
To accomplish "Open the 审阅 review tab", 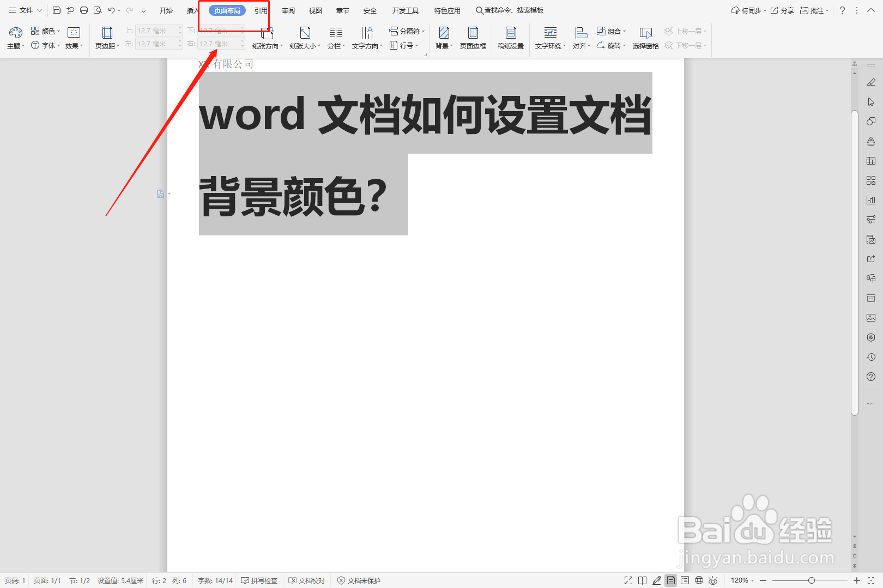I will pos(288,10).
